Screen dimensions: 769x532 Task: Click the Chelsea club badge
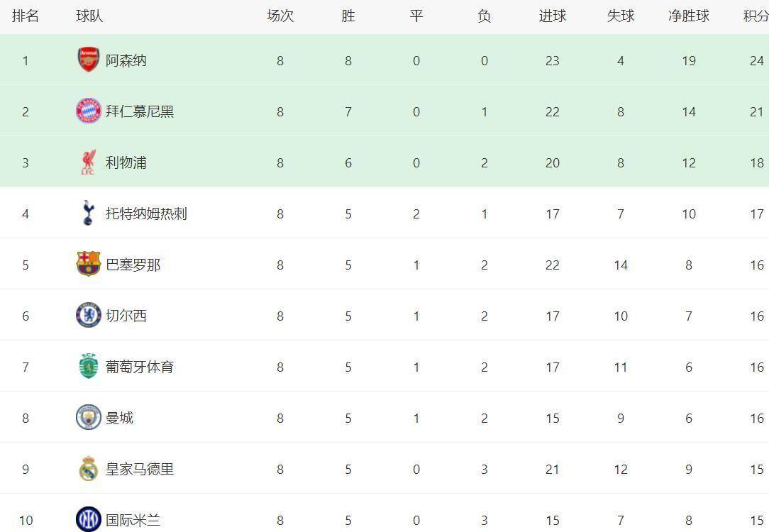[88, 316]
